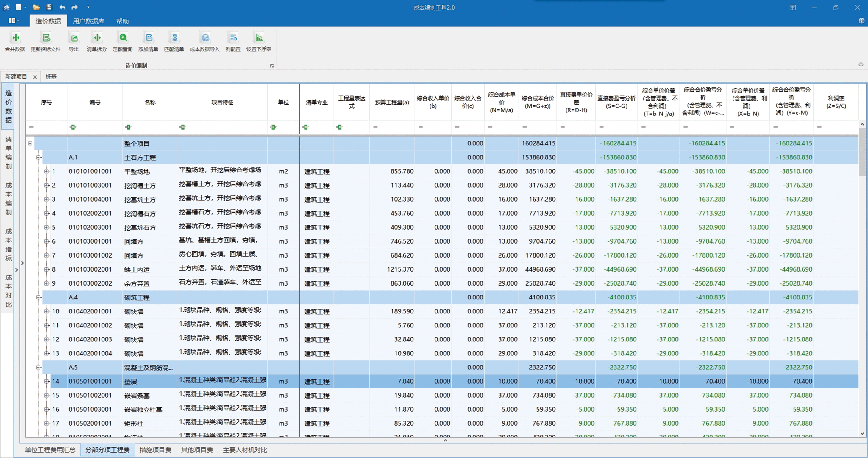The height and width of the screenshot is (458, 868).
Task: Click the scroll down arrow of table
Action: pyautogui.click(x=862, y=434)
